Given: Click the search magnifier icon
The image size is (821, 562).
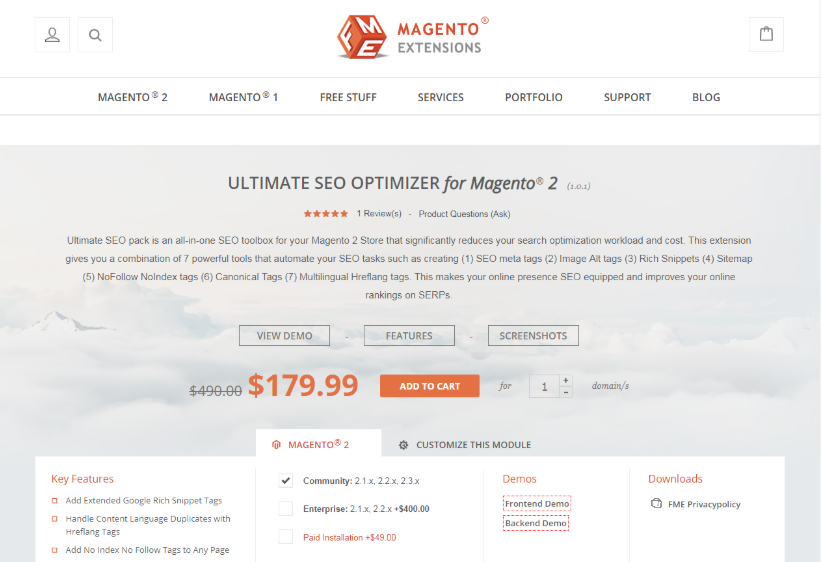Looking at the screenshot, I should (x=95, y=35).
